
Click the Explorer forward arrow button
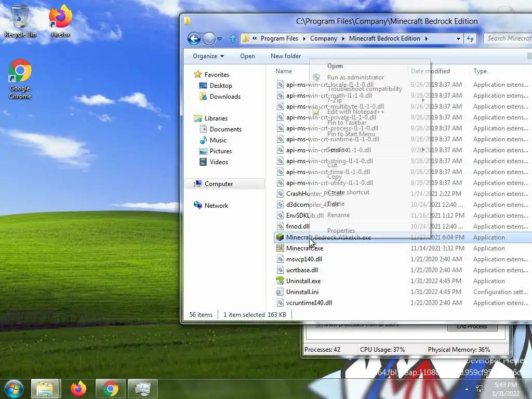[x=209, y=38]
